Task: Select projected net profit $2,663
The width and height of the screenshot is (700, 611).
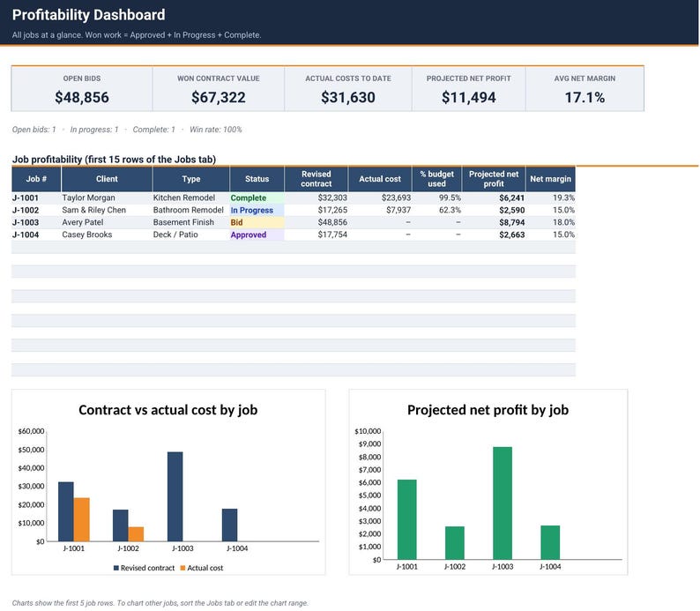Action: click(x=511, y=235)
